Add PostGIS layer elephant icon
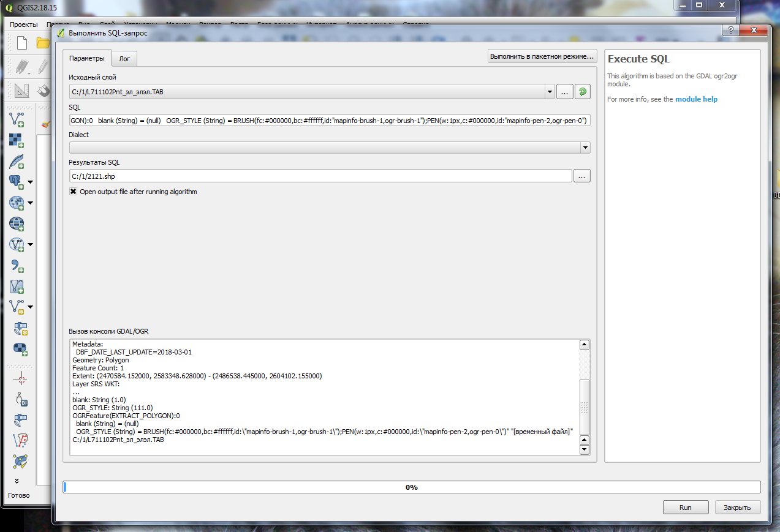Viewport: 780px width, 532px height. (17, 182)
